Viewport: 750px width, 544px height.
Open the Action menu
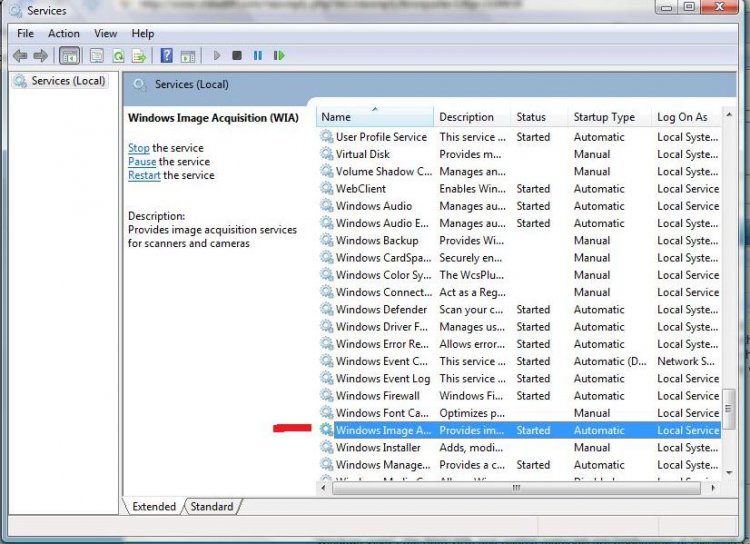pos(64,33)
